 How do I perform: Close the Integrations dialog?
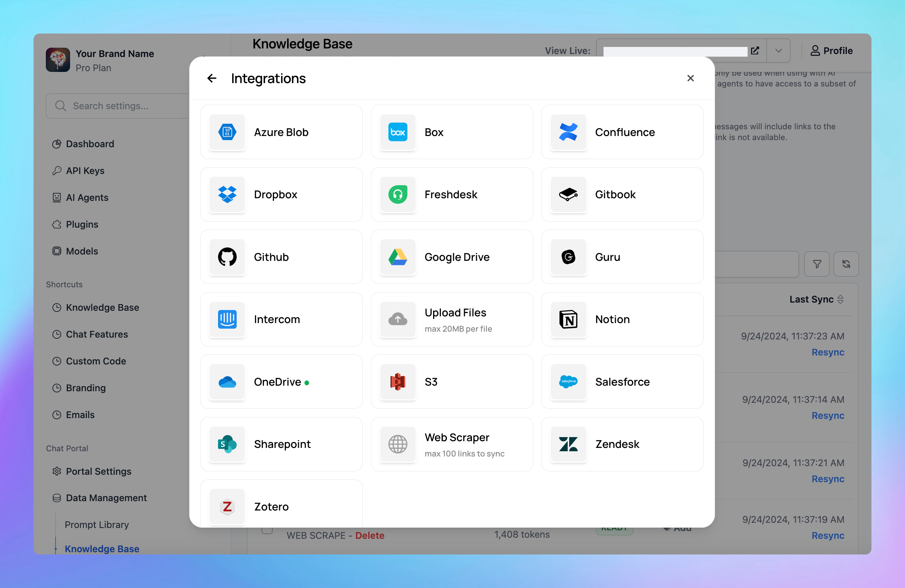click(x=690, y=78)
